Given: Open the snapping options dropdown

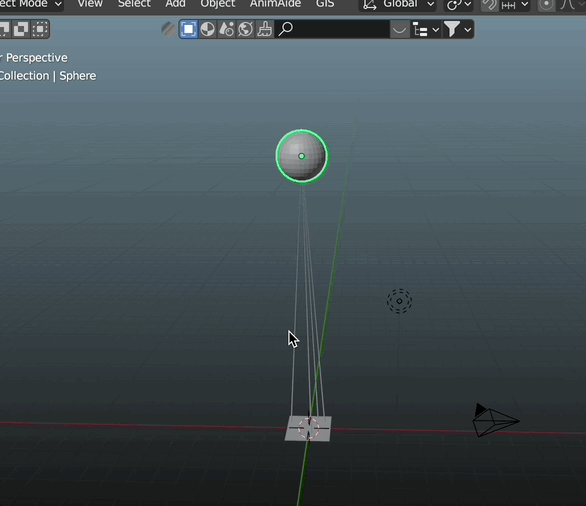Looking at the screenshot, I should coord(515,4).
